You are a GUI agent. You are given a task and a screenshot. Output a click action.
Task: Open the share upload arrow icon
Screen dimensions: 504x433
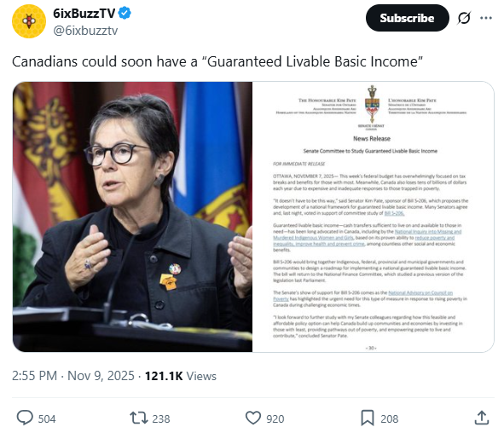coord(482,418)
